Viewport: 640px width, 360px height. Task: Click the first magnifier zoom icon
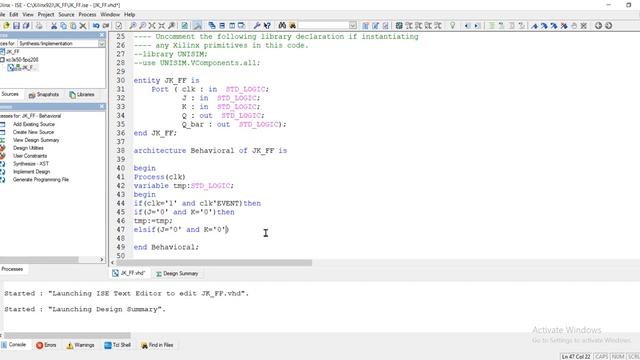tap(133, 26)
